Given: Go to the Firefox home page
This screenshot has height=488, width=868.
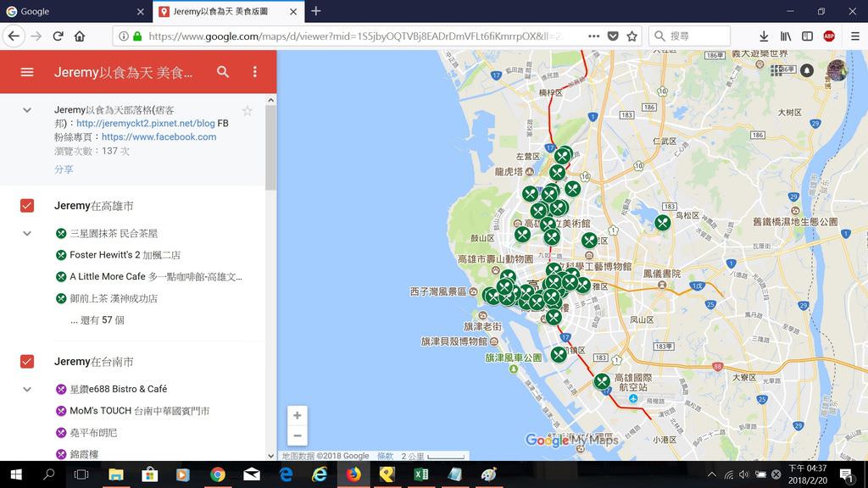Looking at the screenshot, I should (x=80, y=36).
